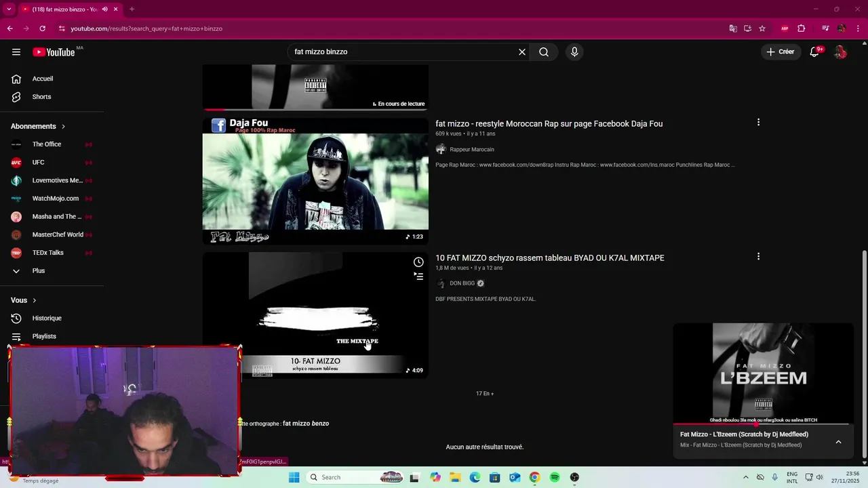The width and height of the screenshot is (868, 488).
Task: Open File Explorer from the taskbar
Action: [455, 477]
